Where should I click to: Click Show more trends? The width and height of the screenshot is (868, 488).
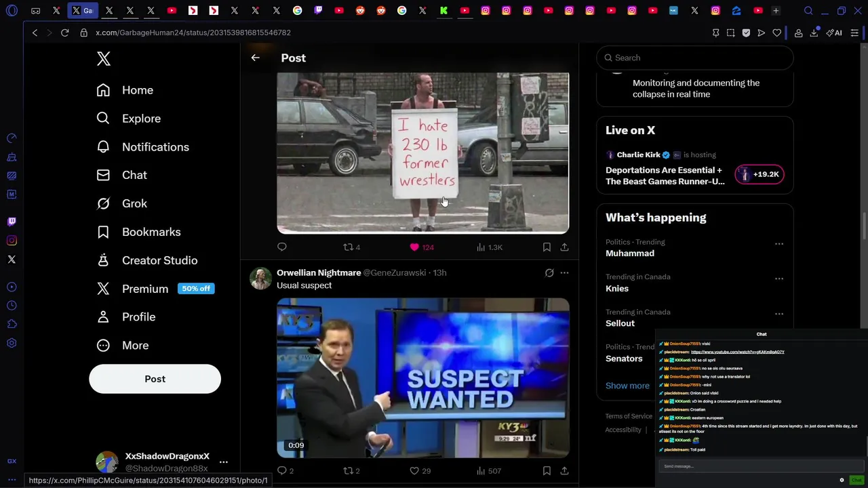point(627,386)
